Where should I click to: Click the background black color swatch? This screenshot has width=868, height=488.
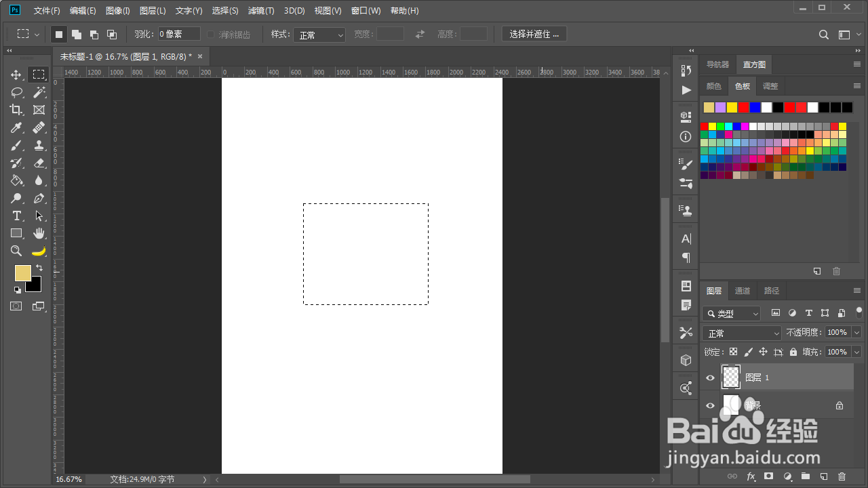[35, 286]
